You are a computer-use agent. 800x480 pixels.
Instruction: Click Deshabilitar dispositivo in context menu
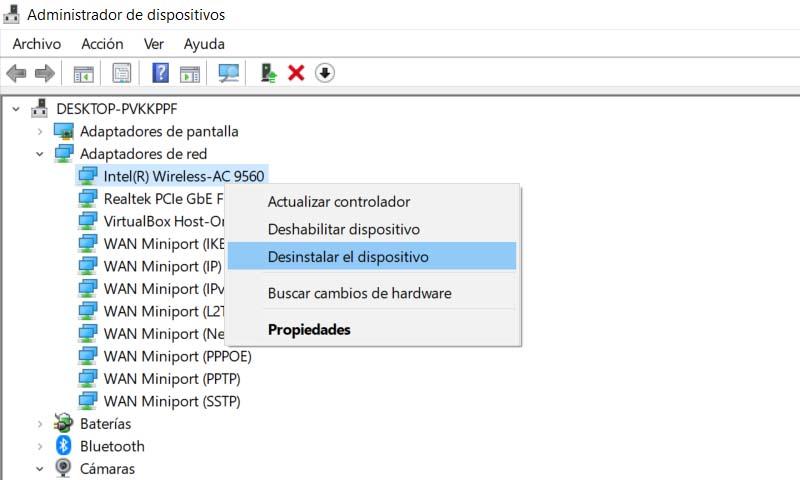click(343, 229)
